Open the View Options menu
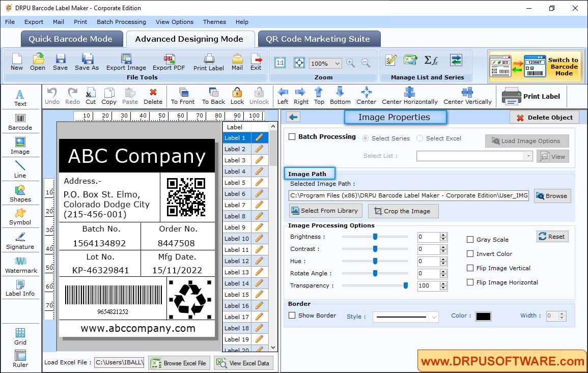The image size is (588, 373). [175, 22]
